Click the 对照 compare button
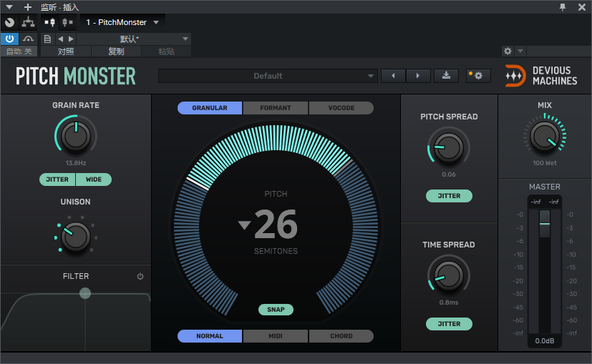The image size is (592, 364). [x=66, y=51]
